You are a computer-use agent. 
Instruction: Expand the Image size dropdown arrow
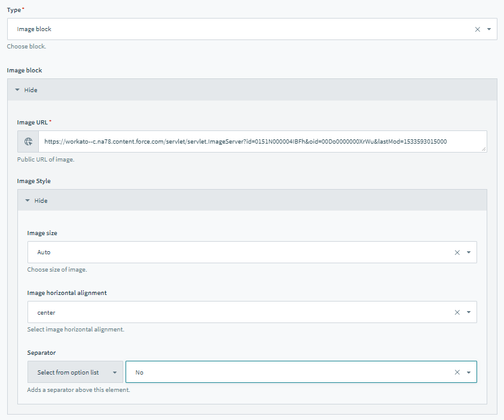click(469, 252)
